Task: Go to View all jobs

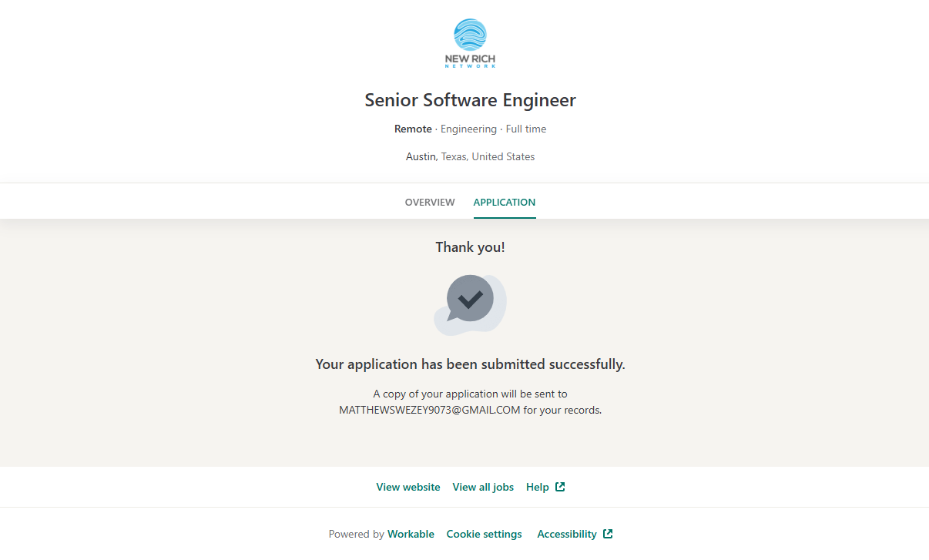Action: pos(483,487)
